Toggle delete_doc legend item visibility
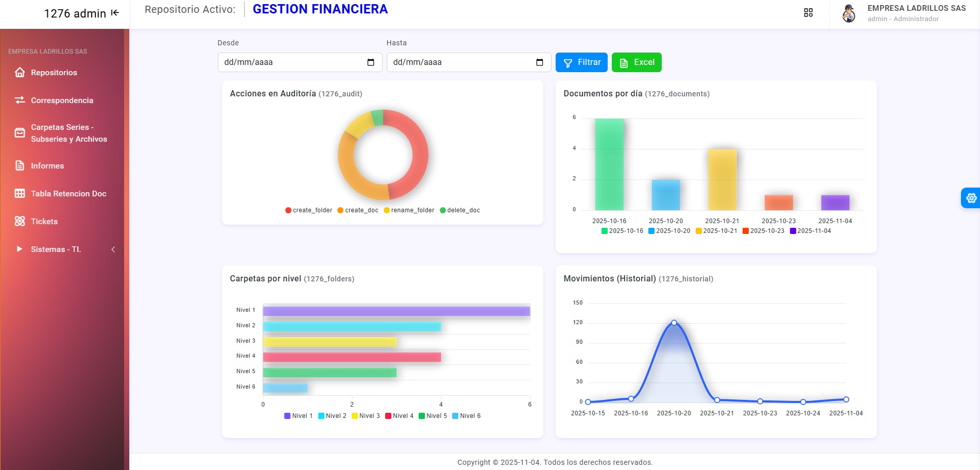 coord(459,210)
